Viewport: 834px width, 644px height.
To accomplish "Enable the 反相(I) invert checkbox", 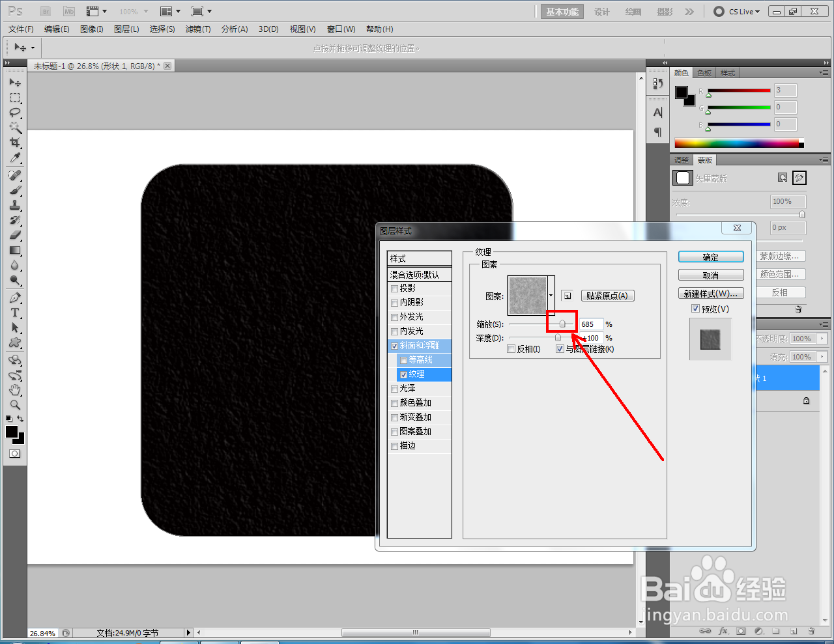I will coord(511,349).
